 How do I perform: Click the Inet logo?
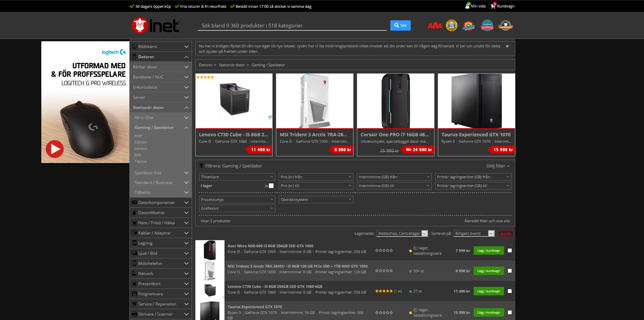click(155, 26)
